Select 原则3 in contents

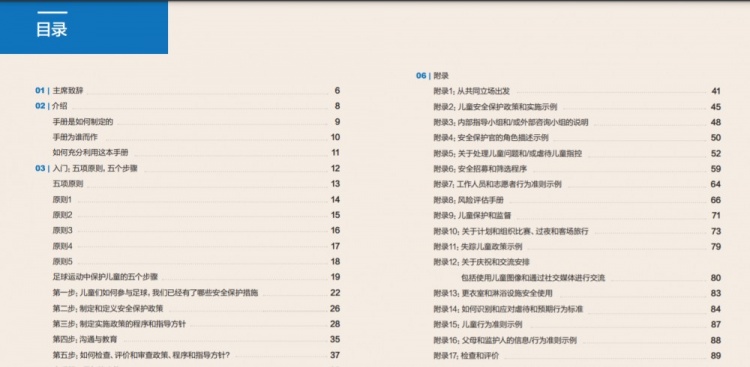(196, 230)
